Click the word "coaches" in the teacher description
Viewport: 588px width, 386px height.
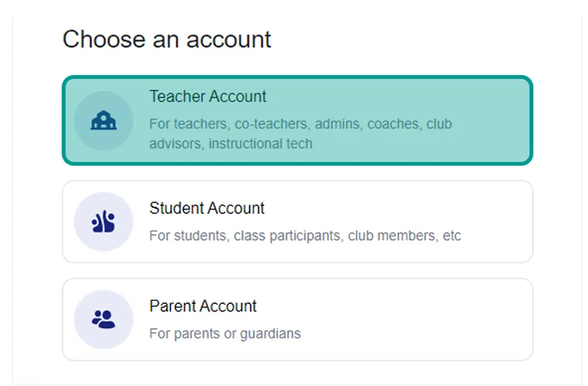[x=394, y=124]
